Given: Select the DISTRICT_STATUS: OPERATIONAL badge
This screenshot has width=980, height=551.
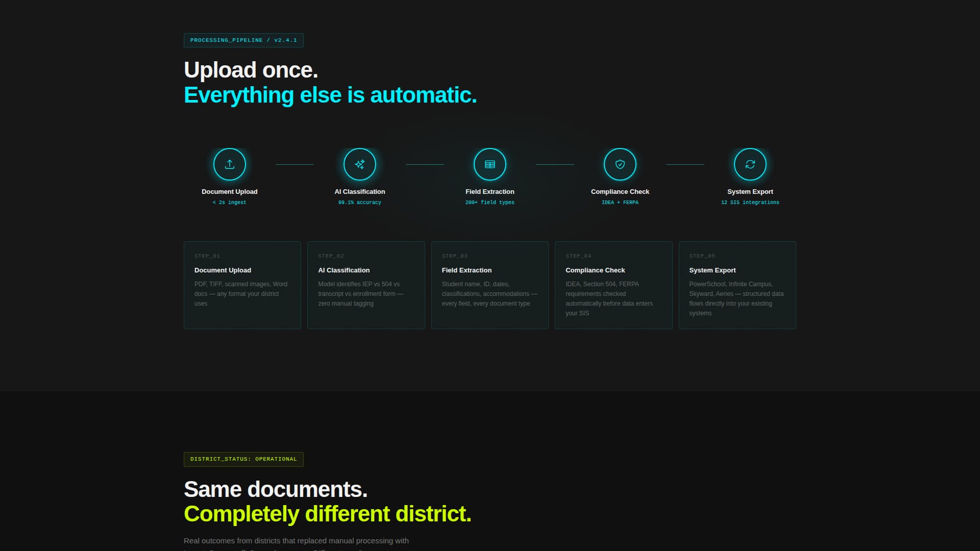Looking at the screenshot, I should click(x=243, y=459).
